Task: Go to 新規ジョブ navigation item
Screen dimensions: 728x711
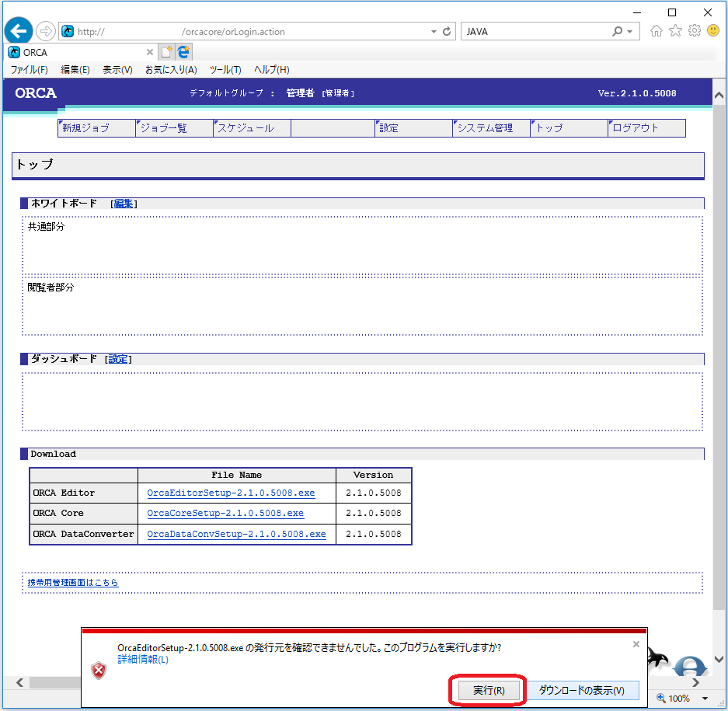Action: (x=96, y=128)
